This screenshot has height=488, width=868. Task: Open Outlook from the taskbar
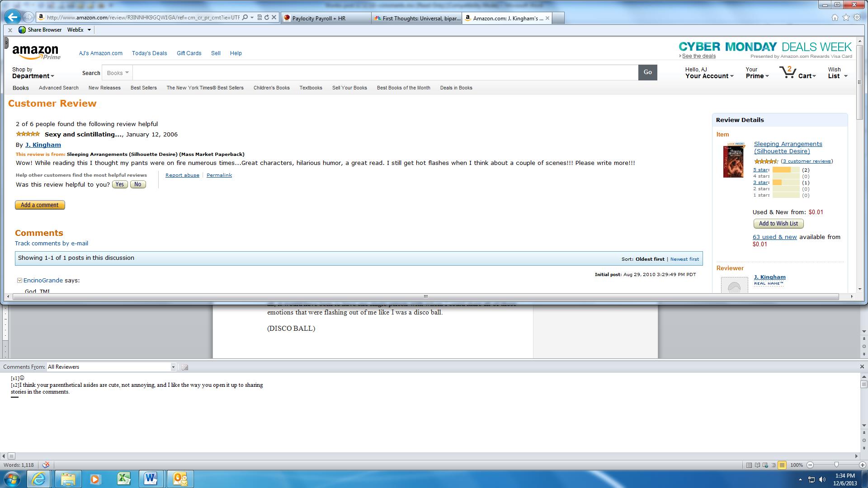tap(180, 479)
